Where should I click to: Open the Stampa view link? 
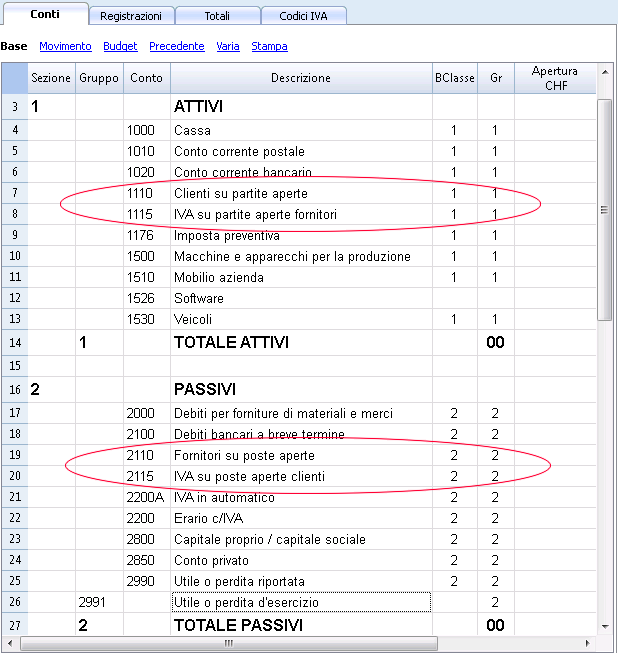269,46
